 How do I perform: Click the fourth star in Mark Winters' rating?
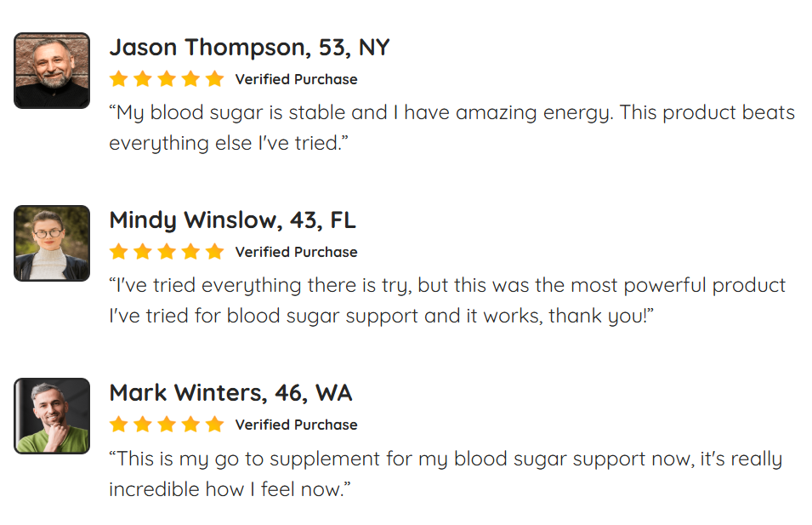[190, 425]
